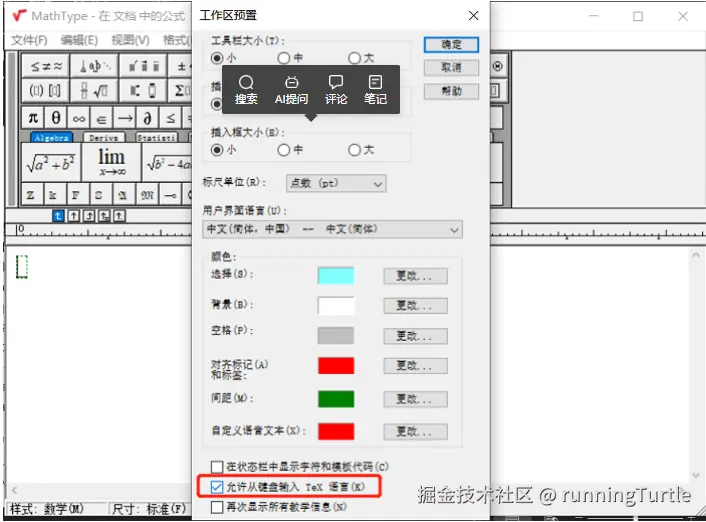Insert the theta symbol θ
Screen dimensions: 706x522
tap(56, 118)
